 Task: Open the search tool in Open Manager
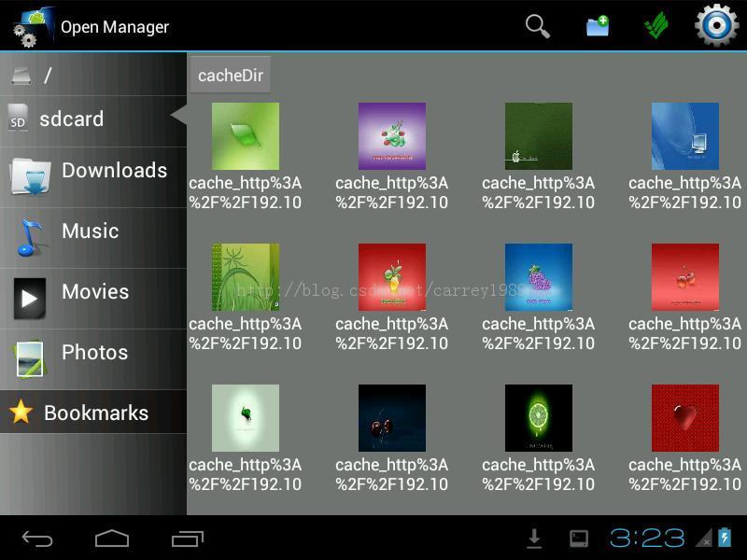[x=538, y=25]
